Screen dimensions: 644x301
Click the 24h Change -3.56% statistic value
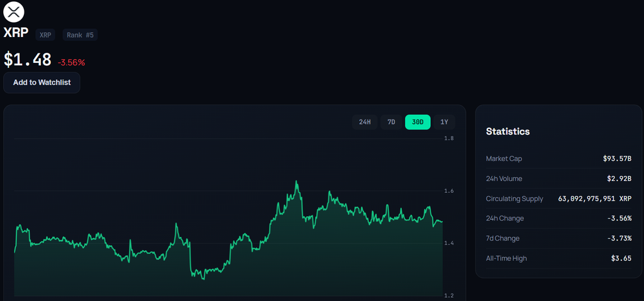pos(619,219)
